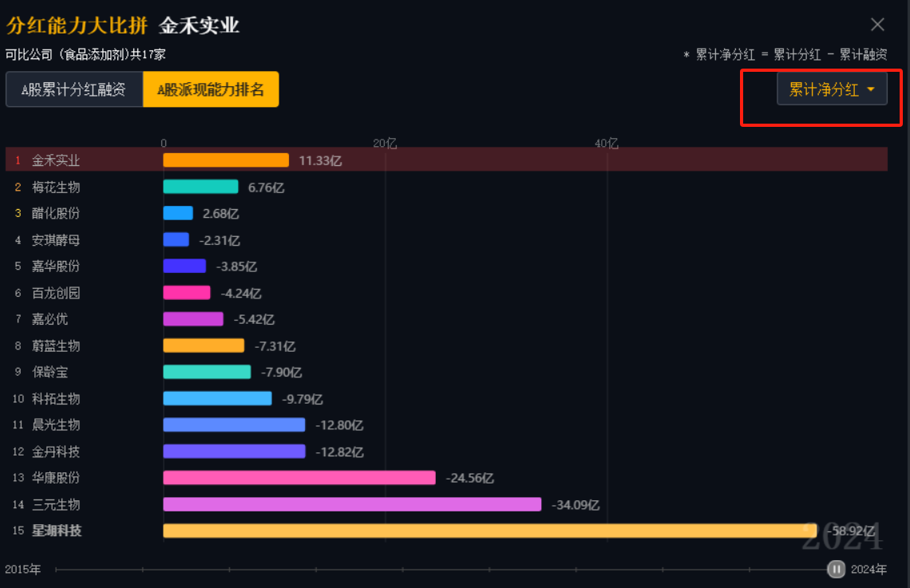The width and height of the screenshot is (910, 588).
Task: Click the value label -7.90亿
Action: (x=282, y=373)
